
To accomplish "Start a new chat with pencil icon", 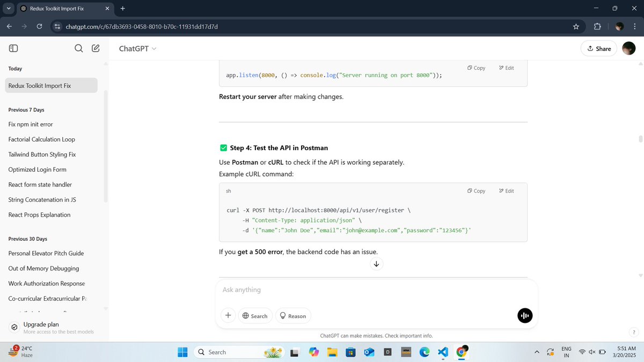I will [x=96, y=48].
